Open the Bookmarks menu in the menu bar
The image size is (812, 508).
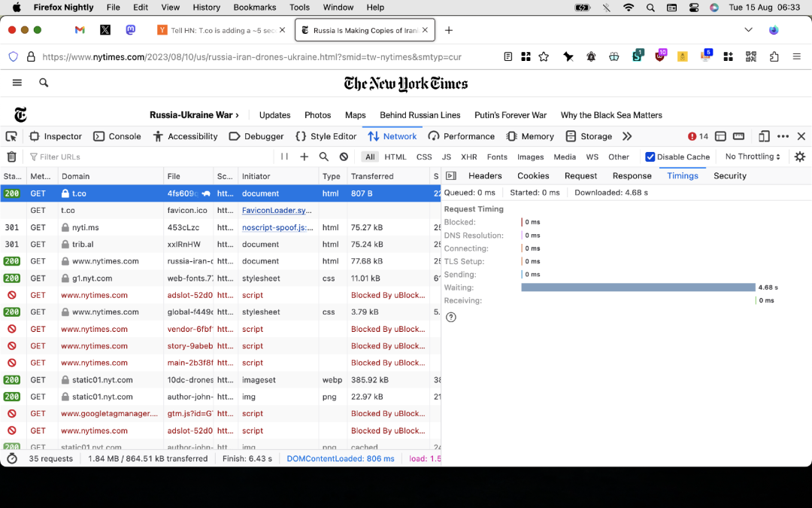tap(255, 8)
